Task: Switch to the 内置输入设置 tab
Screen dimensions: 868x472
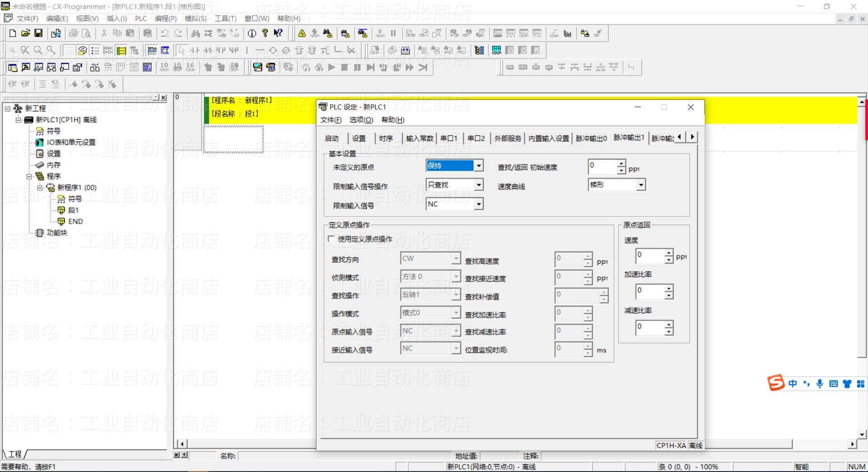Action: 548,138
